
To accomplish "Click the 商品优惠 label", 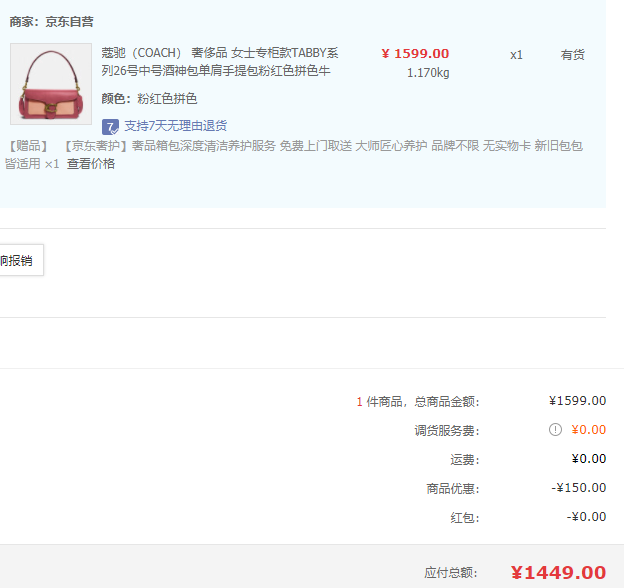I will 453,489.
